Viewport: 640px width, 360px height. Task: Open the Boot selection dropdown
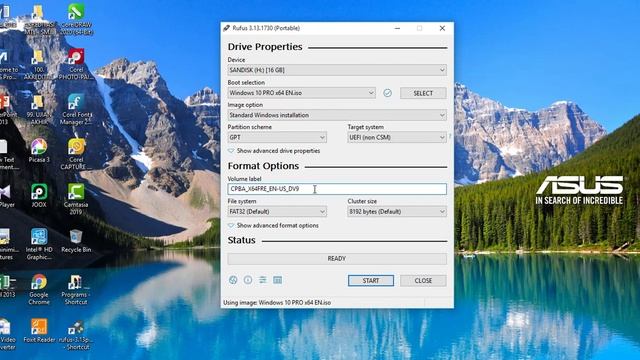point(301,93)
